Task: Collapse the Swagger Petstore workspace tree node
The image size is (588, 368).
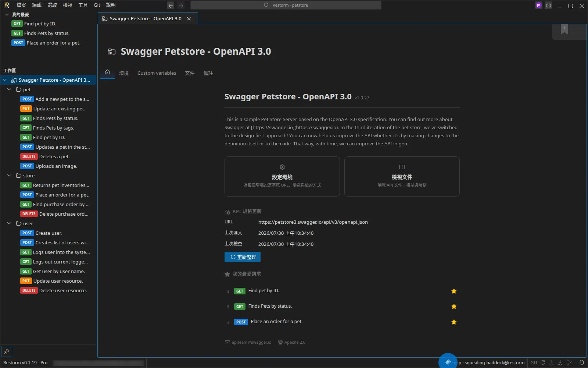Action: 5,80
